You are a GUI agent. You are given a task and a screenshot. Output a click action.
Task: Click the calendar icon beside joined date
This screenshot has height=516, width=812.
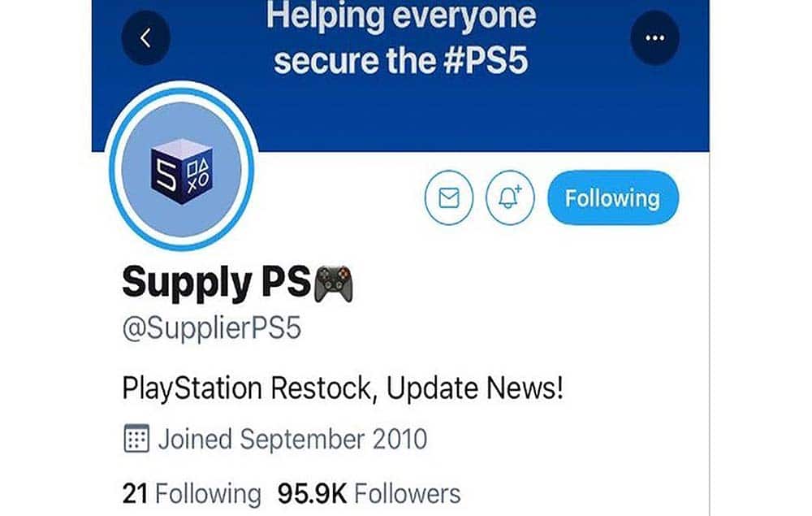point(136,439)
